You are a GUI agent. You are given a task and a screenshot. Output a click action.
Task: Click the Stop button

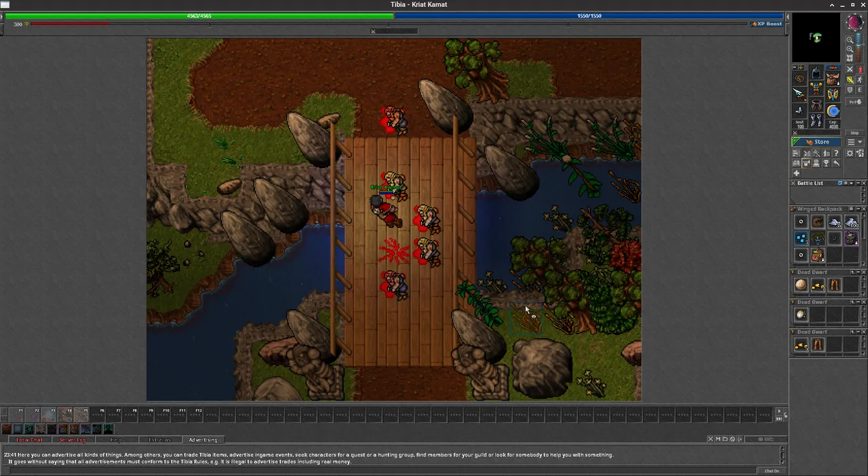click(x=854, y=133)
